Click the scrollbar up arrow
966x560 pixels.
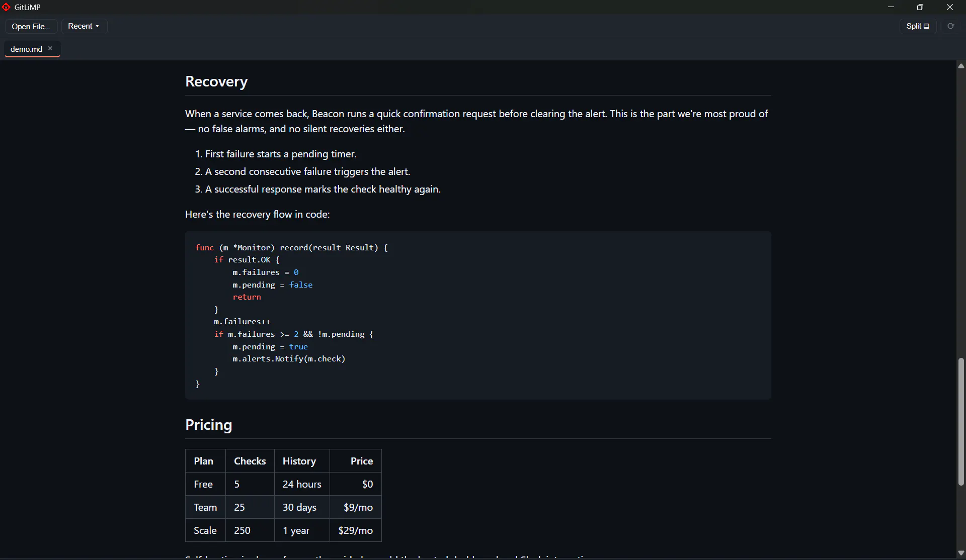(961, 66)
